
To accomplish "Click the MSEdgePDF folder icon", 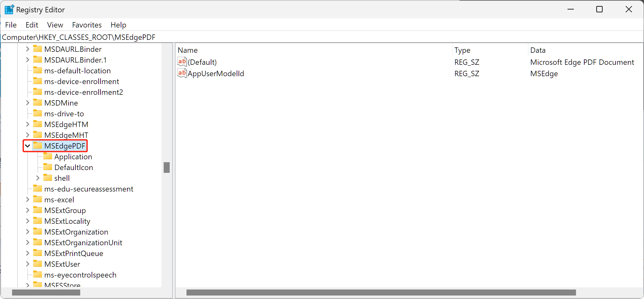I will point(38,146).
